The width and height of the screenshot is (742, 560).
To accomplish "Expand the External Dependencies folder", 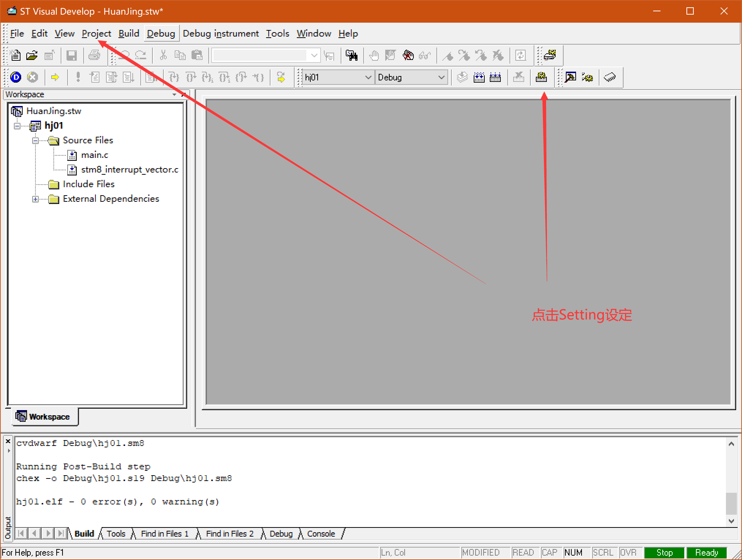I will (35, 199).
